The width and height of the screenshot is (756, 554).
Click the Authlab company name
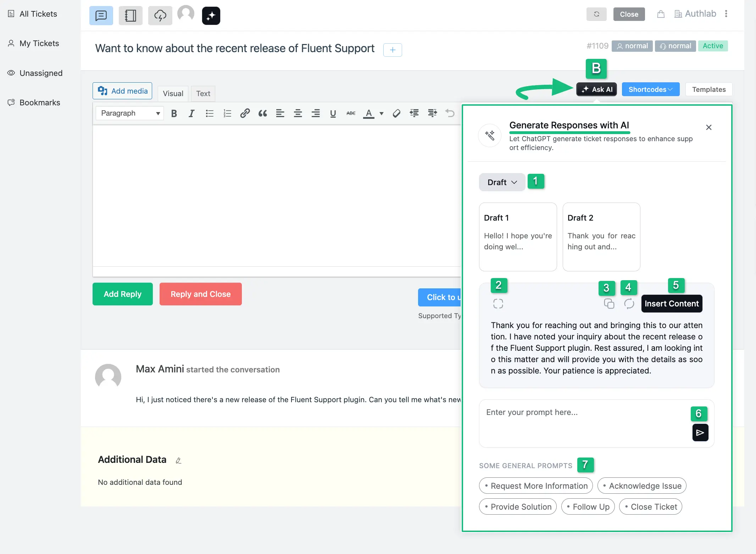700,13
